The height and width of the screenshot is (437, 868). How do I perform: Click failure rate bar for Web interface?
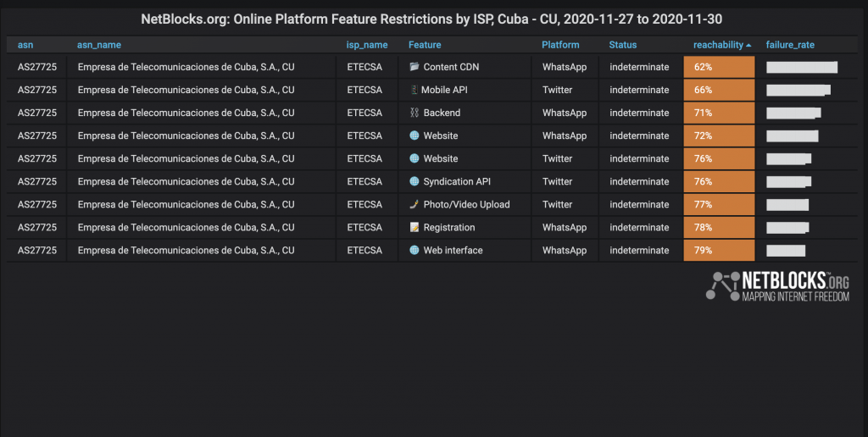786,251
